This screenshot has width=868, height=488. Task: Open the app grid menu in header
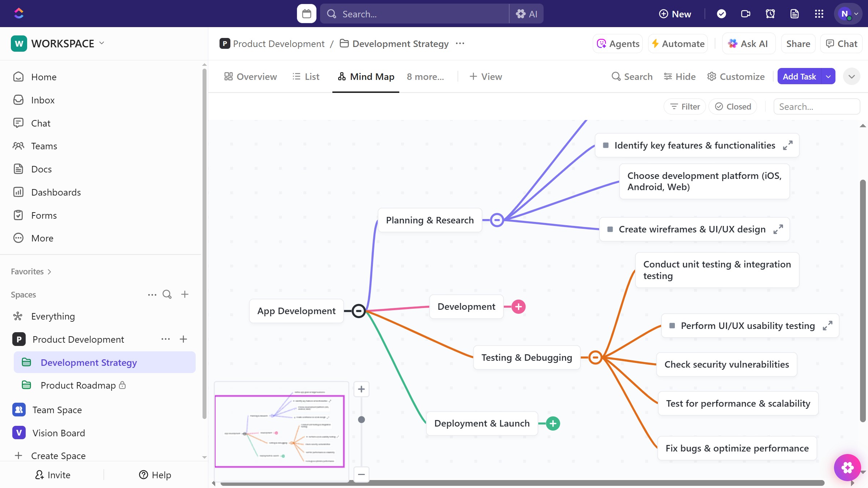pyautogui.click(x=819, y=13)
